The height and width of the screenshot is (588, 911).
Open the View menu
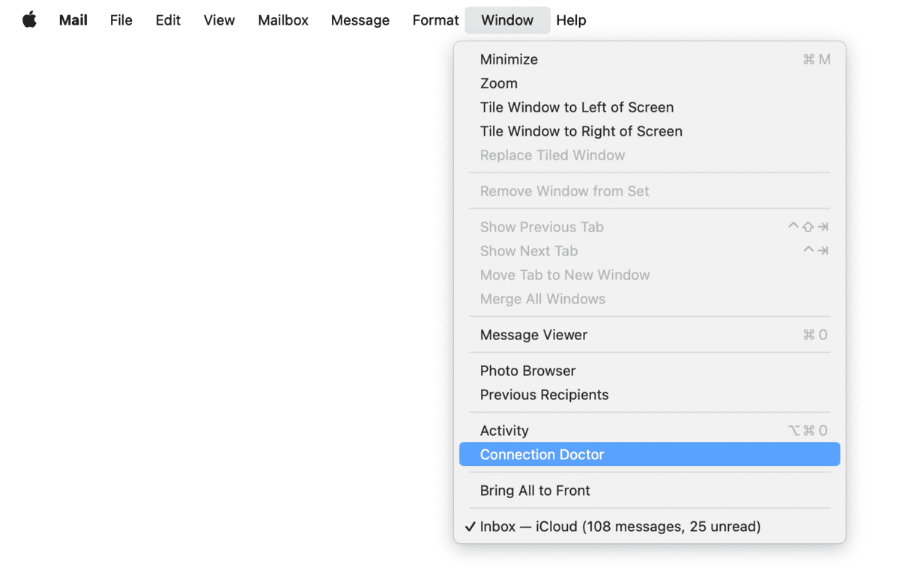pos(219,20)
